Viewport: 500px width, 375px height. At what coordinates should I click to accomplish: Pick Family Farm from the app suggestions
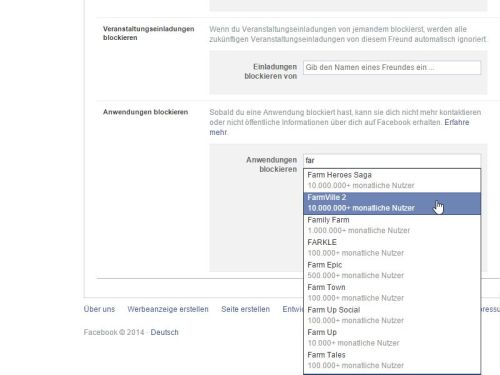click(392, 225)
